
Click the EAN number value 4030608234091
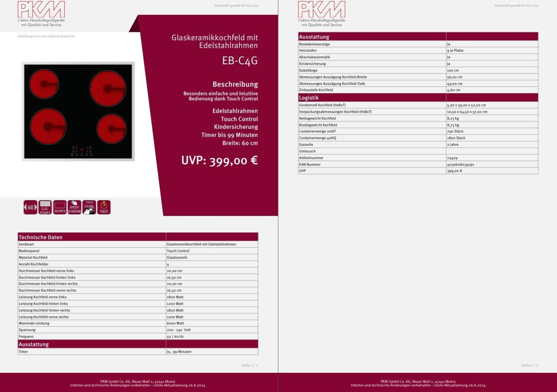pos(460,165)
